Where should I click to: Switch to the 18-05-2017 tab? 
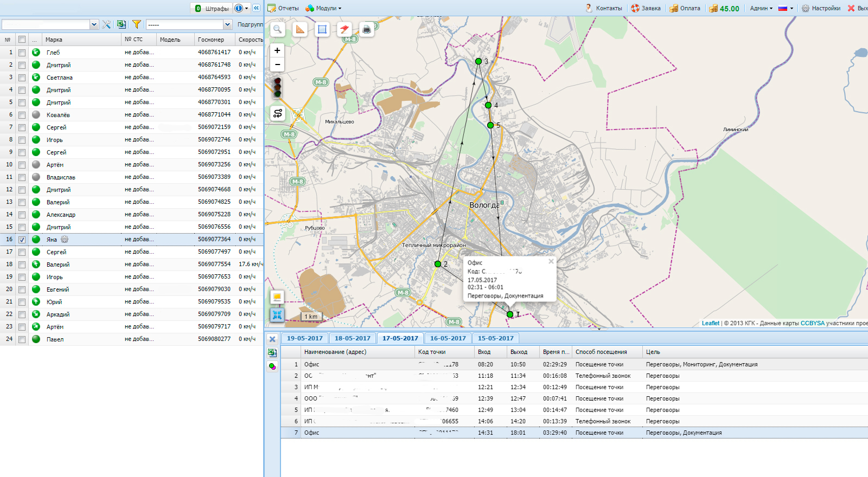tap(353, 338)
